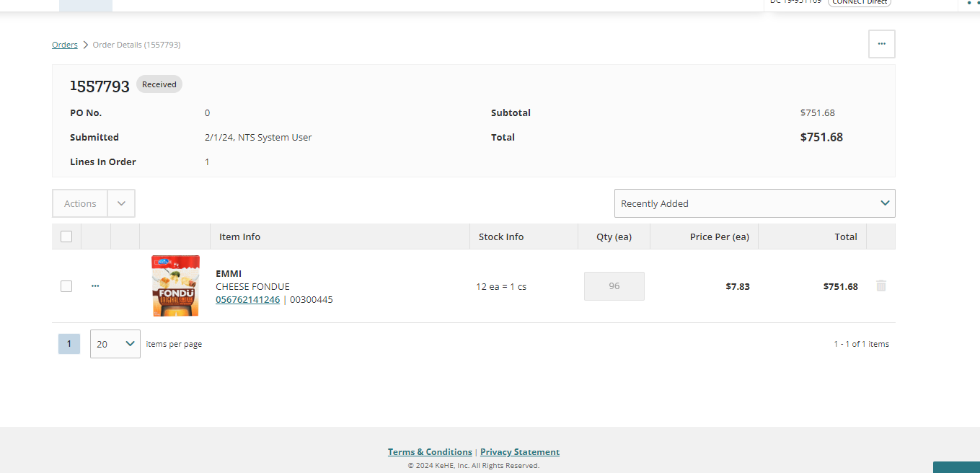This screenshot has height=473, width=980.
Task: Click the 1 - 1 of 1 items text
Action: [861, 344]
